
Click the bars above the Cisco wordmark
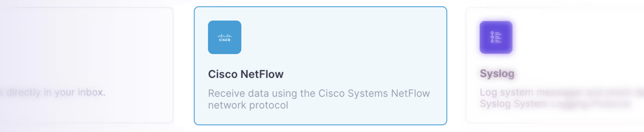(224, 36)
